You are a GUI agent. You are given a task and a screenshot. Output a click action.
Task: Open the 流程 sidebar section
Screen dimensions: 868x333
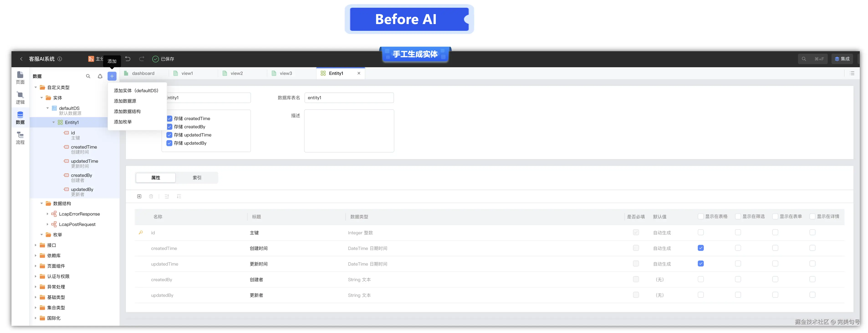coord(20,138)
